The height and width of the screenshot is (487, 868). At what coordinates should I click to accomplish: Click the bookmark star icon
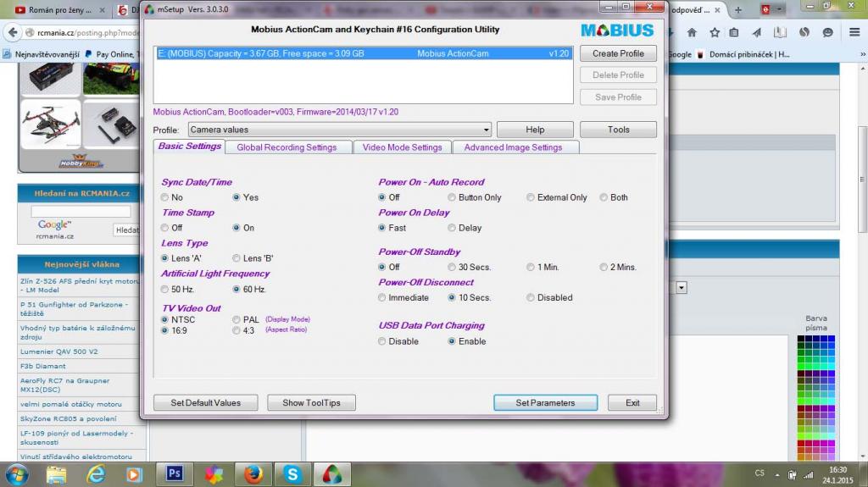[x=715, y=33]
